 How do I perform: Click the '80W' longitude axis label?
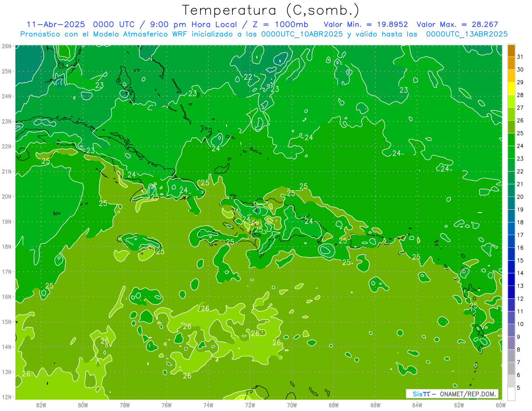[83, 405]
